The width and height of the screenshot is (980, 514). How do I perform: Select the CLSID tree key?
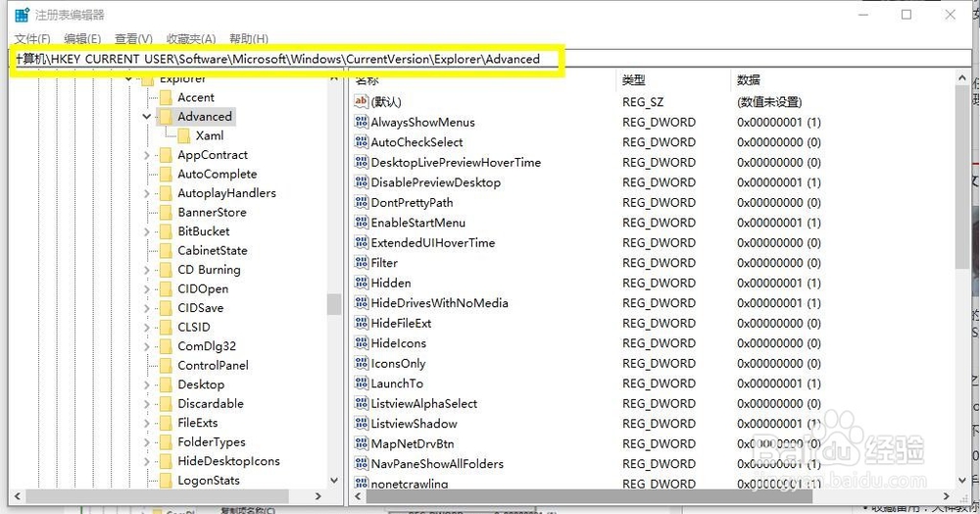click(194, 327)
